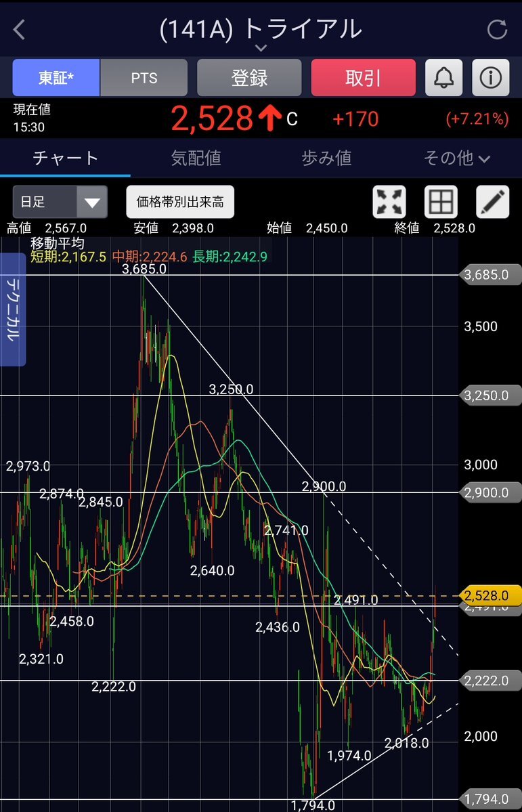
Task: Refresh the stock data
Action: pos(497,30)
